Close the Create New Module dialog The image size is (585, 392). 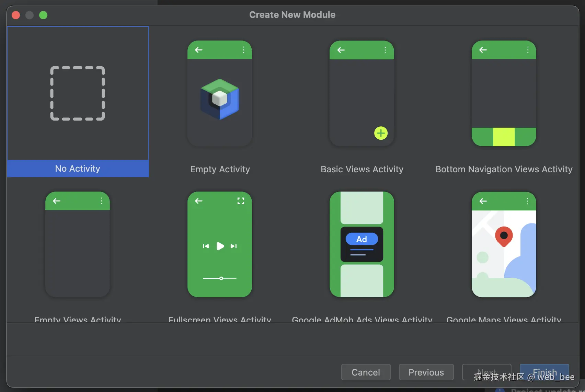(x=16, y=15)
